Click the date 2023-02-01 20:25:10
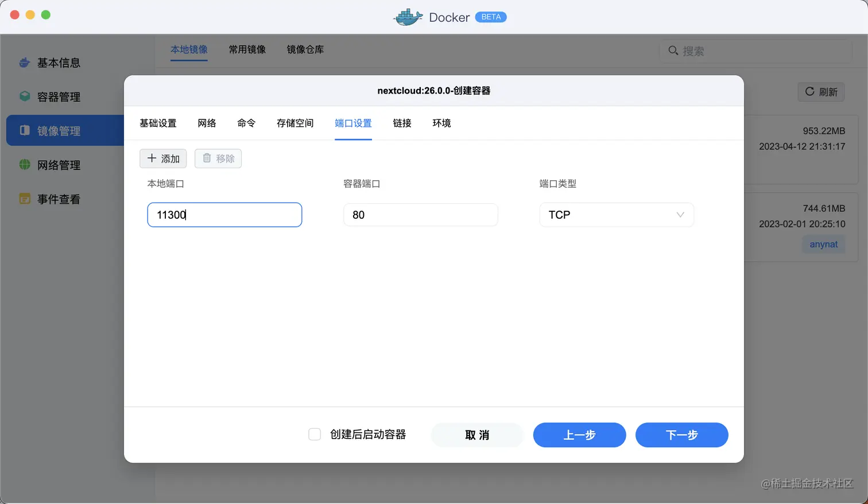 802,224
